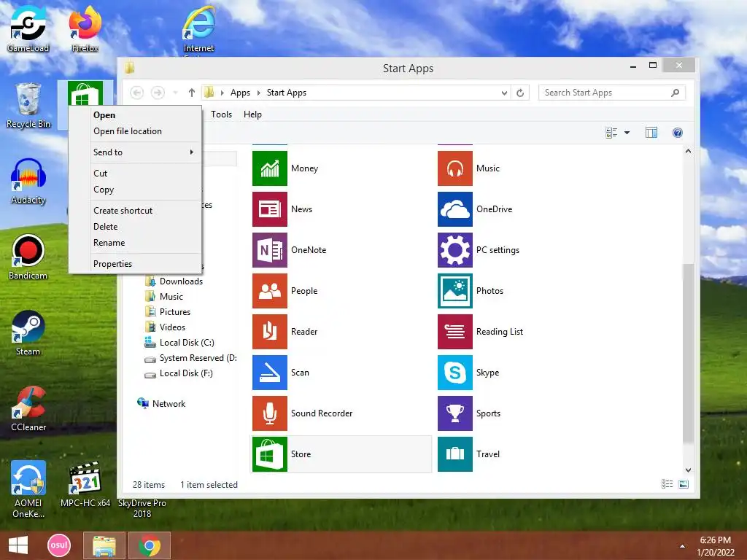Select Delete in the context menu

[105, 227]
